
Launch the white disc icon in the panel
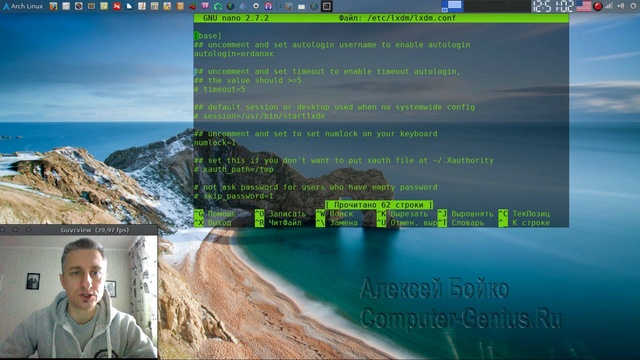[256, 6]
